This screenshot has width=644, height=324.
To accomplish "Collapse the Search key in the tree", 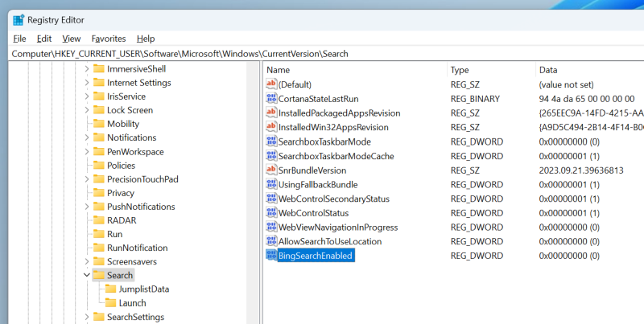I will [86, 276].
